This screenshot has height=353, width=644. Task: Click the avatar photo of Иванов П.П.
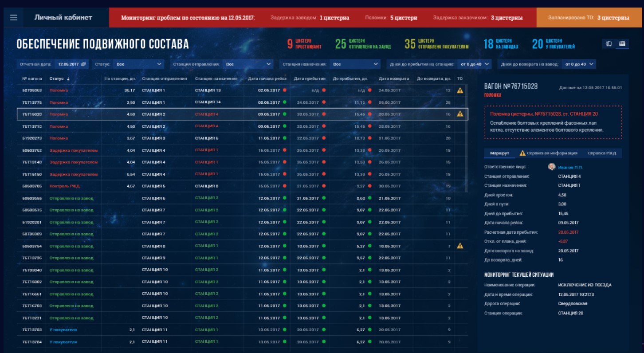(x=552, y=167)
